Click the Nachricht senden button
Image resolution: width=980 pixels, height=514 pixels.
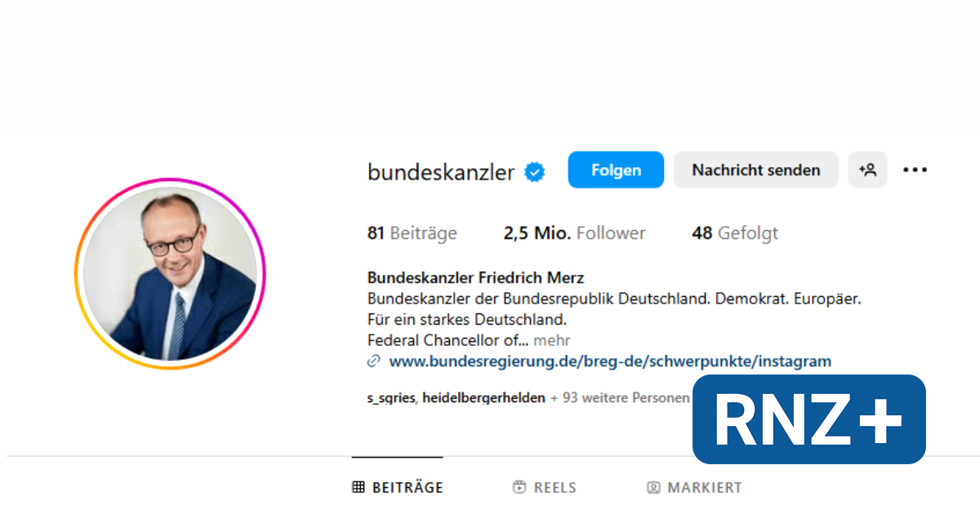756,170
